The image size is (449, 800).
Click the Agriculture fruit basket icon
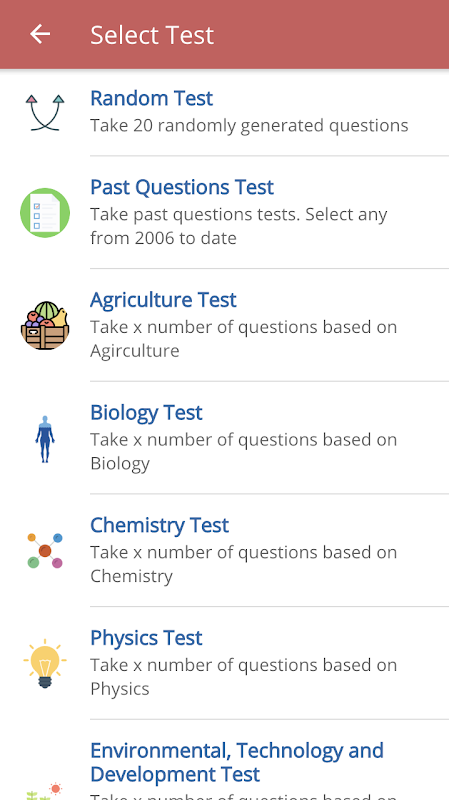point(45,326)
